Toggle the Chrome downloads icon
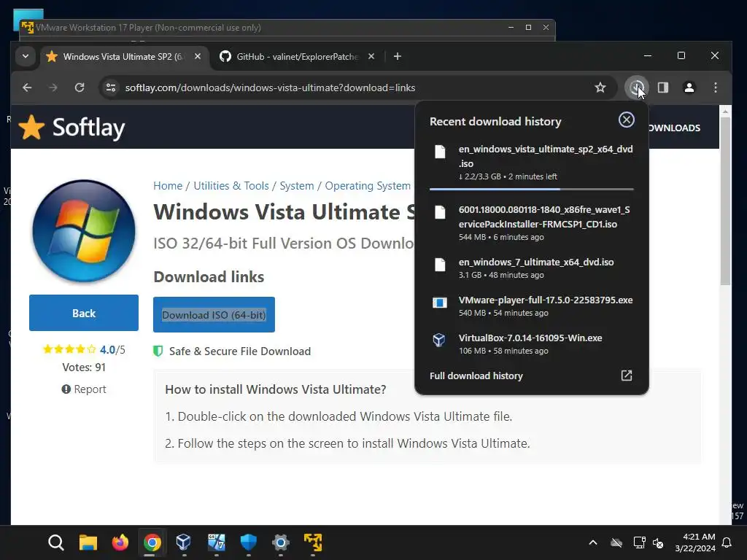 [636, 87]
